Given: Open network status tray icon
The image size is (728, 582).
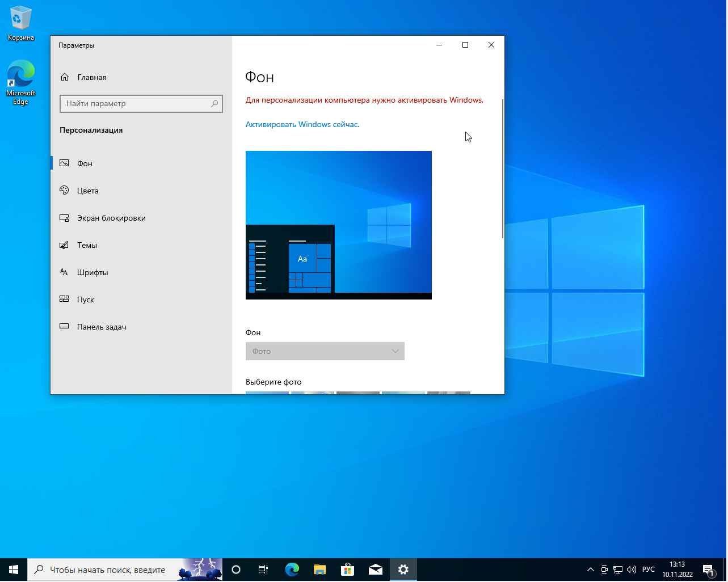Looking at the screenshot, I should click(618, 570).
